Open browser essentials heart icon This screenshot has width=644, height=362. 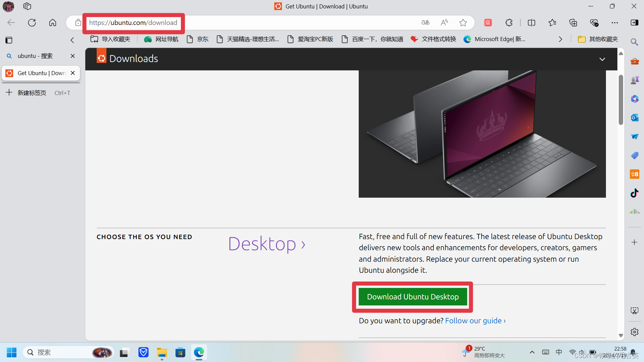(594, 23)
